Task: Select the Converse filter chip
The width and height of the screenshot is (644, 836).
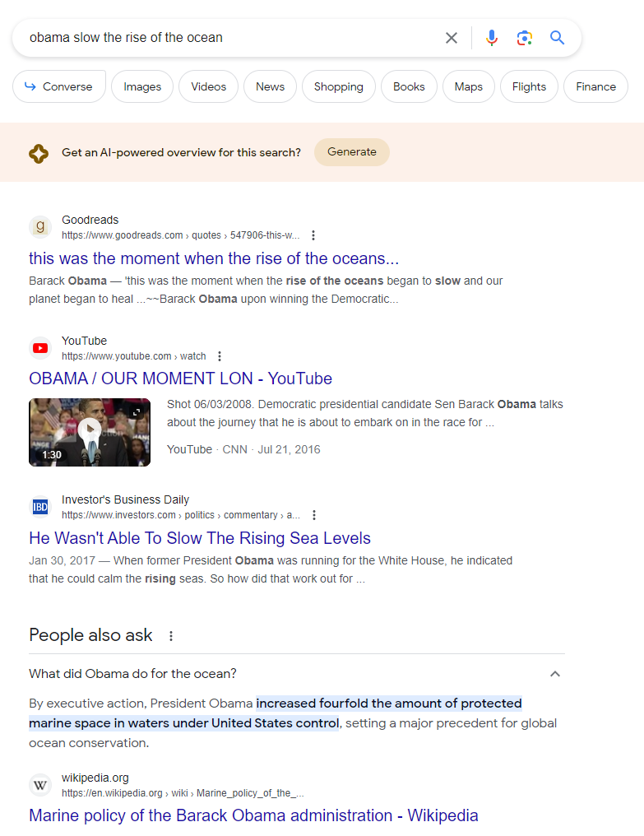Action: [59, 86]
